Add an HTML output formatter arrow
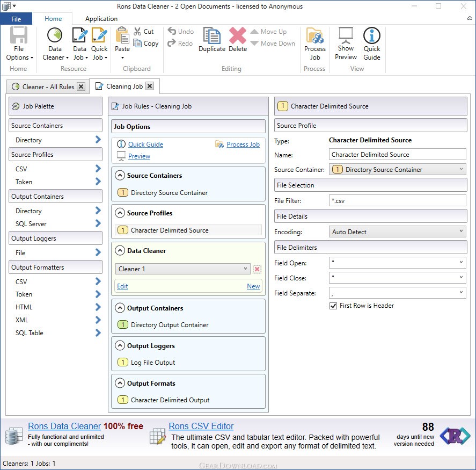 (98, 307)
